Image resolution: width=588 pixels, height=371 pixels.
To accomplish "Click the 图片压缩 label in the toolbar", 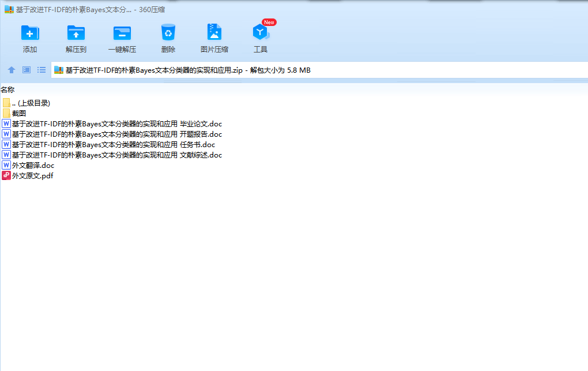I will (214, 49).
